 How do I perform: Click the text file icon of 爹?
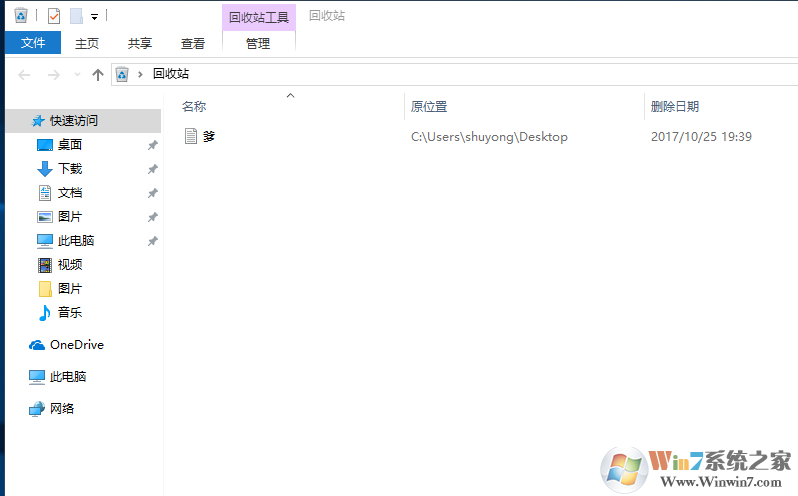coord(191,136)
